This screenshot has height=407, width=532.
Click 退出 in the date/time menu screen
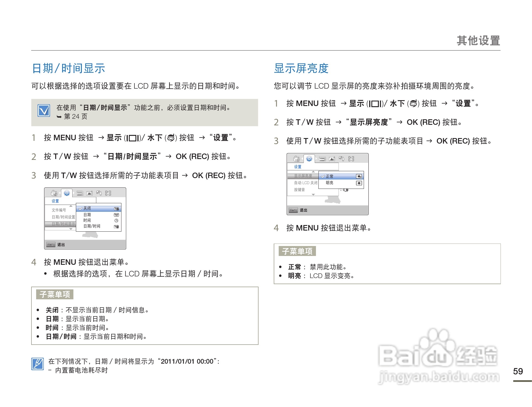tap(61, 245)
